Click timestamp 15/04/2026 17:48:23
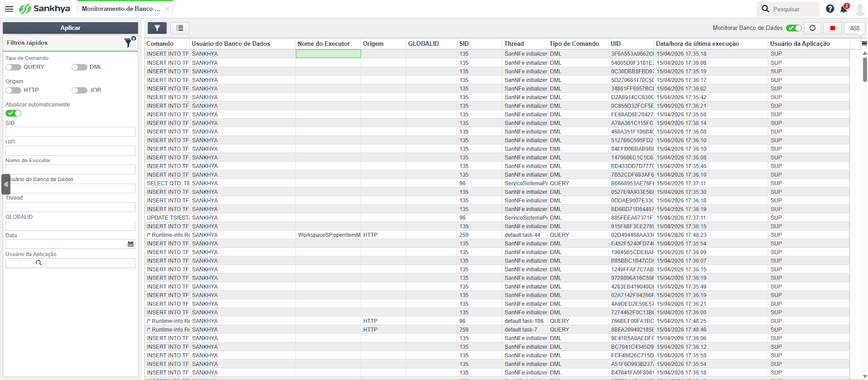The height and width of the screenshot is (380, 868). [x=682, y=234]
